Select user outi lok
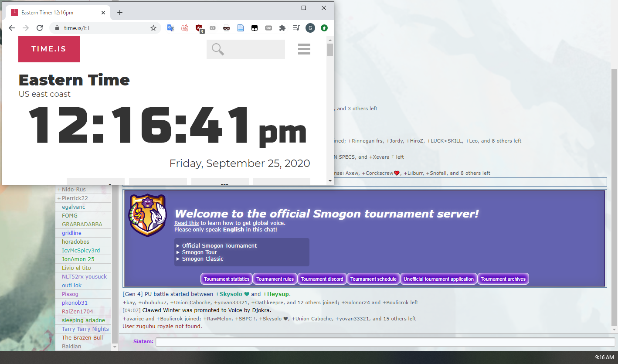The image size is (618, 364). (x=84, y=286)
